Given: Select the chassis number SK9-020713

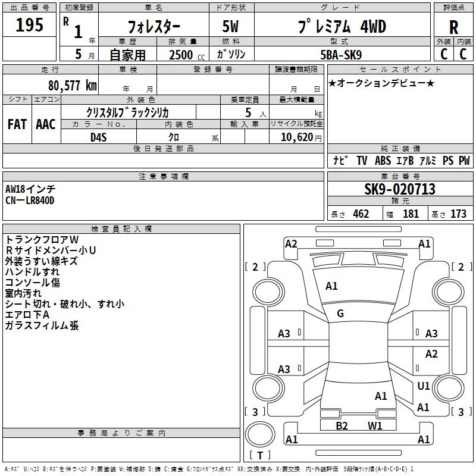Looking at the screenshot, I should pos(400,189).
